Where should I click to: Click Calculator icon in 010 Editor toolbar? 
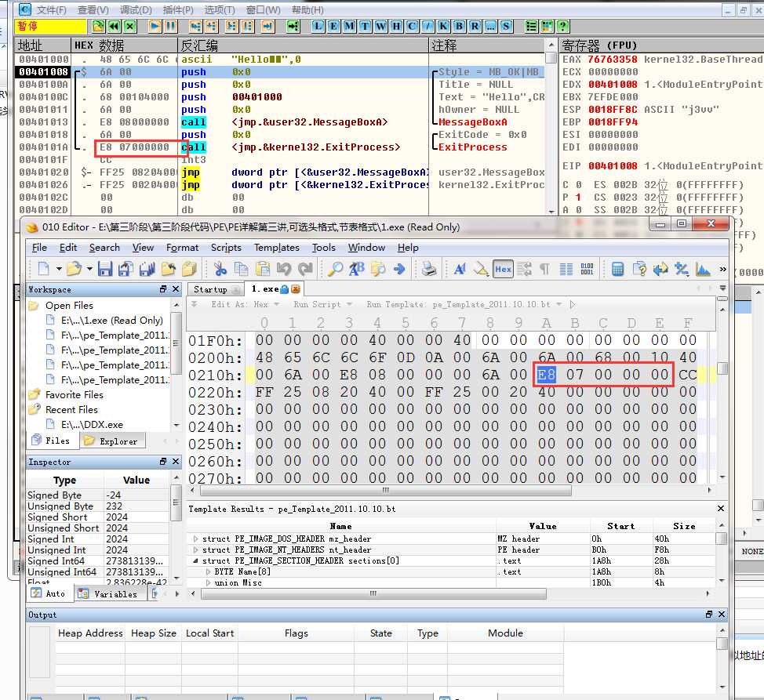click(x=617, y=268)
